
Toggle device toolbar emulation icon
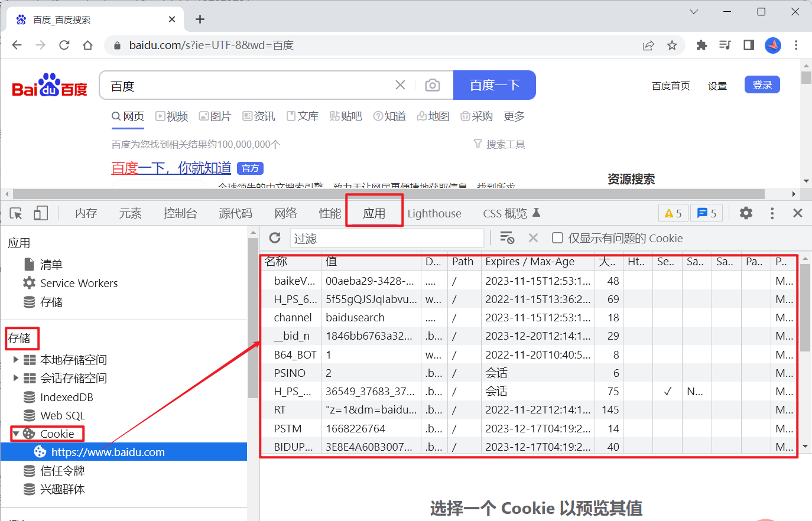click(41, 213)
